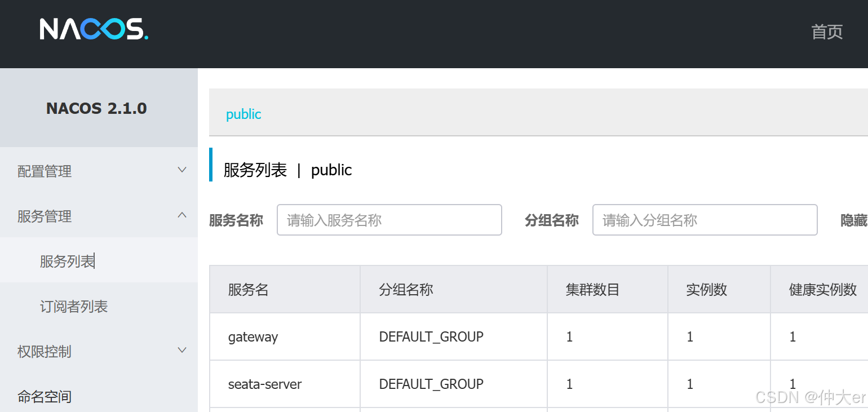Expand the 配置管理 menu chevron

182,170
